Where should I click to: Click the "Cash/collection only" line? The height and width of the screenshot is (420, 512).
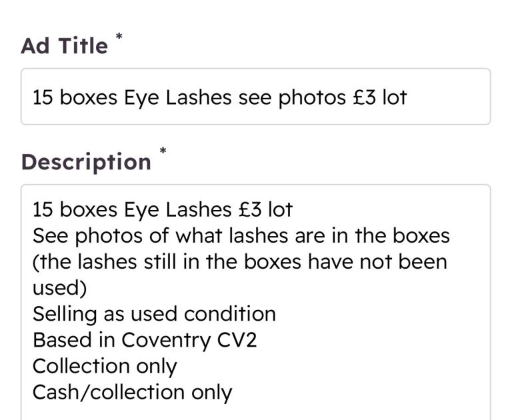click(132, 392)
